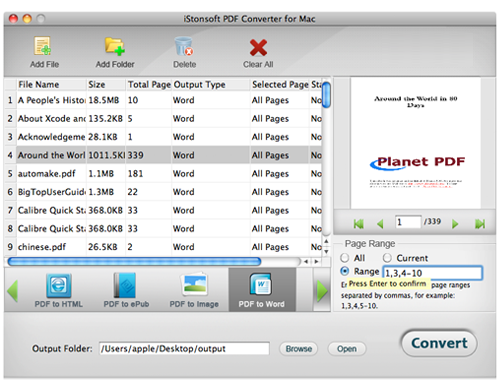
Task: Select the Around the World file row
Action: 163,155
